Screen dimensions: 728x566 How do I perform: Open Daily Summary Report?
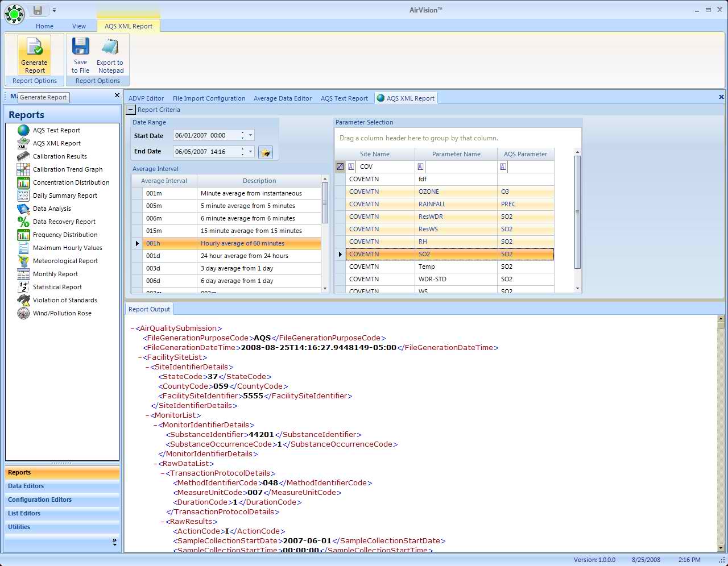coord(65,195)
